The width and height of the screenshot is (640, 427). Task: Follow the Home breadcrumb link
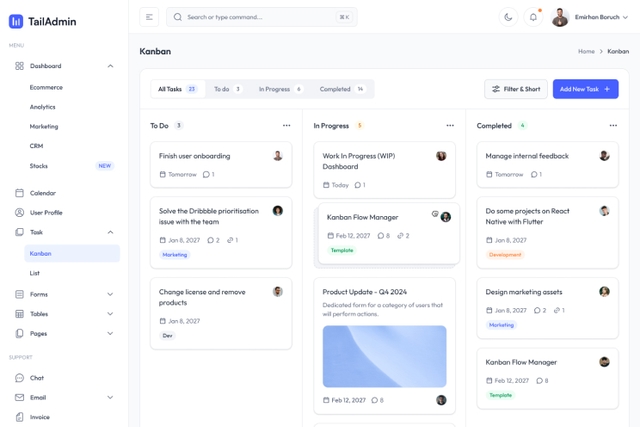click(586, 51)
